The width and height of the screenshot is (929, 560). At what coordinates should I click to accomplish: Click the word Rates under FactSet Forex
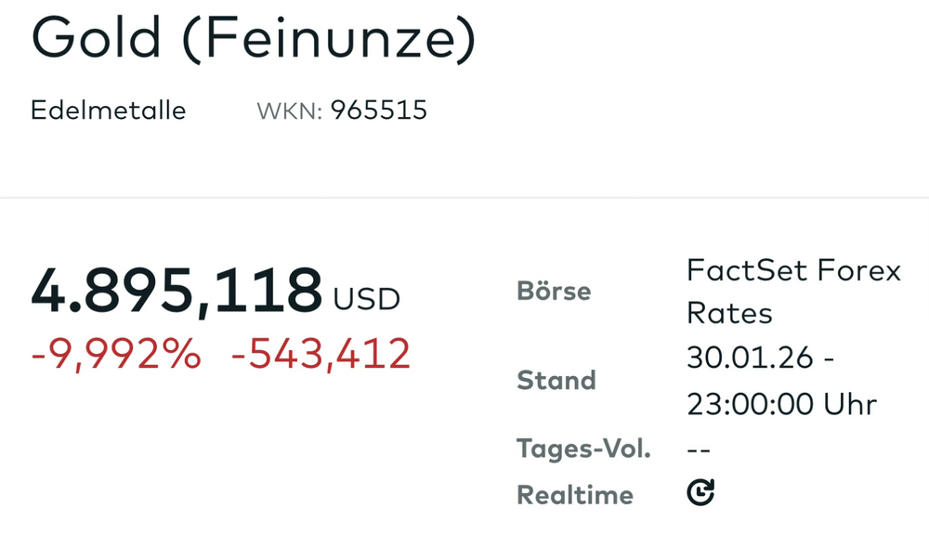click(729, 313)
